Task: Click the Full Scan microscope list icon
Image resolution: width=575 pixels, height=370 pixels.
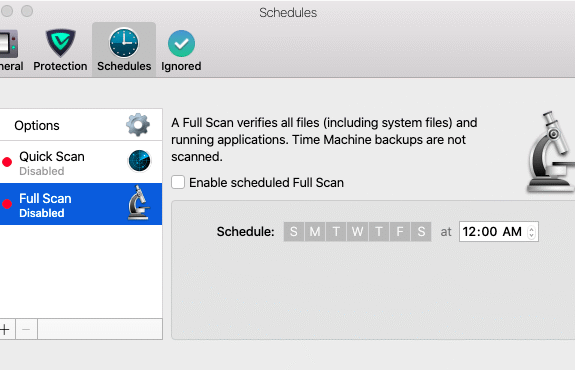Action: tap(139, 203)
